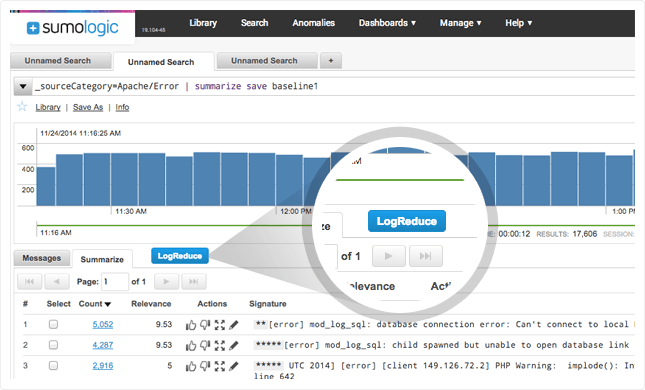Open the Manage dropdown menu
The image size is (645, 390).
[460, 23]
